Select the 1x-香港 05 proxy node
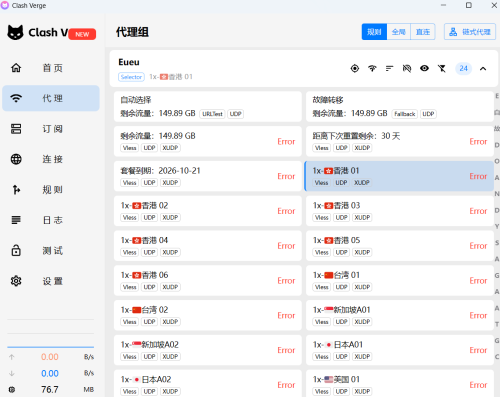Image resolution: width=500 pixels, height=397 pixels. (x=399, y=246)
